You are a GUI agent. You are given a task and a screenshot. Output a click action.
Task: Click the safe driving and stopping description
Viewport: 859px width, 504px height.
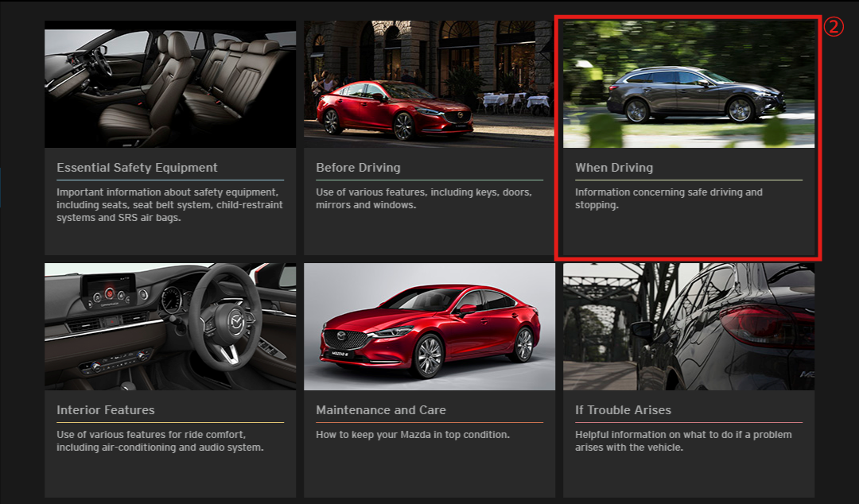tap(668, 198)
